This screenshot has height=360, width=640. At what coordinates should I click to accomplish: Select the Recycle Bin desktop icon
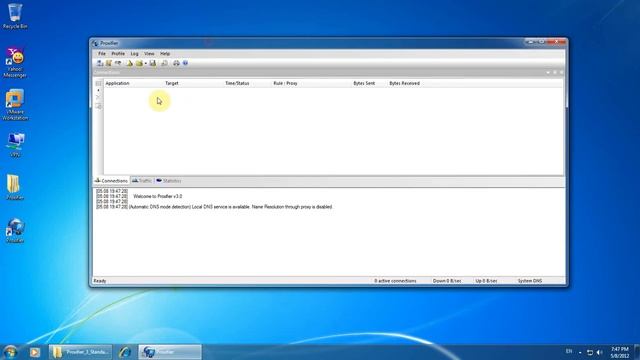coord(15,16)
